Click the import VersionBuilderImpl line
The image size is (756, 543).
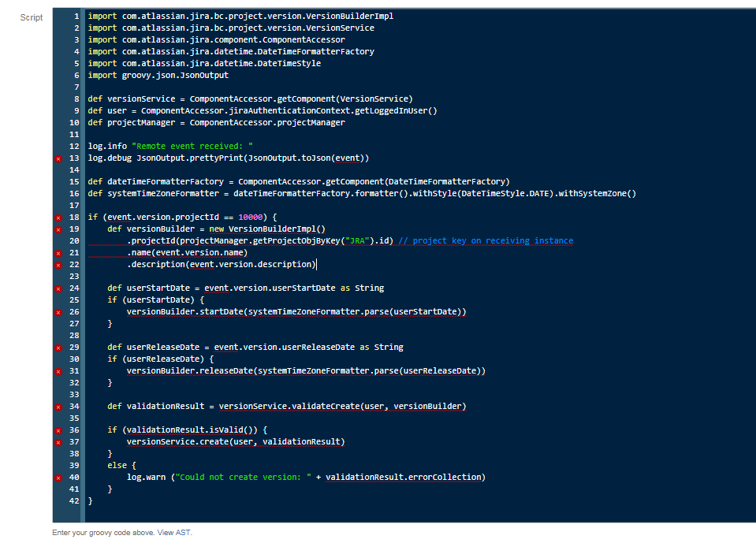[240, 16]
